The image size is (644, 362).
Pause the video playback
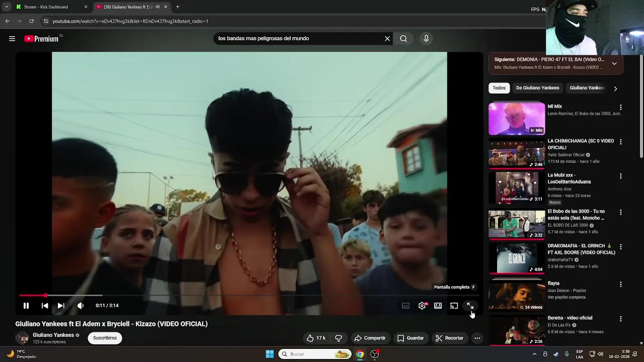click(26, 305)
